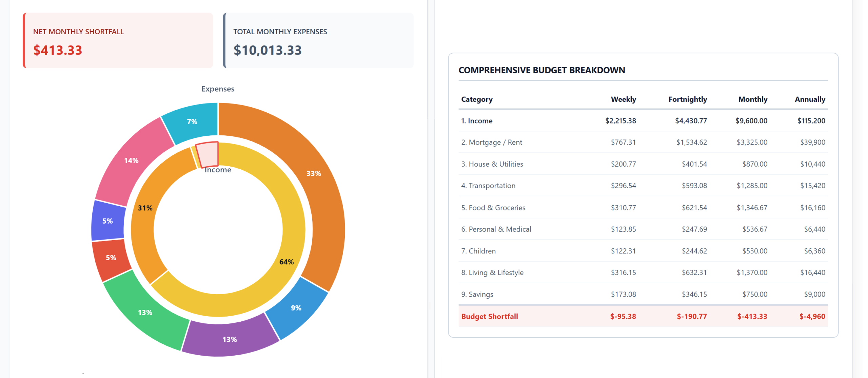Click Mortgage weekly value $767.31
Image resolution: width=868 pixels, height=378 pixels.
click(x=623, y=143)
